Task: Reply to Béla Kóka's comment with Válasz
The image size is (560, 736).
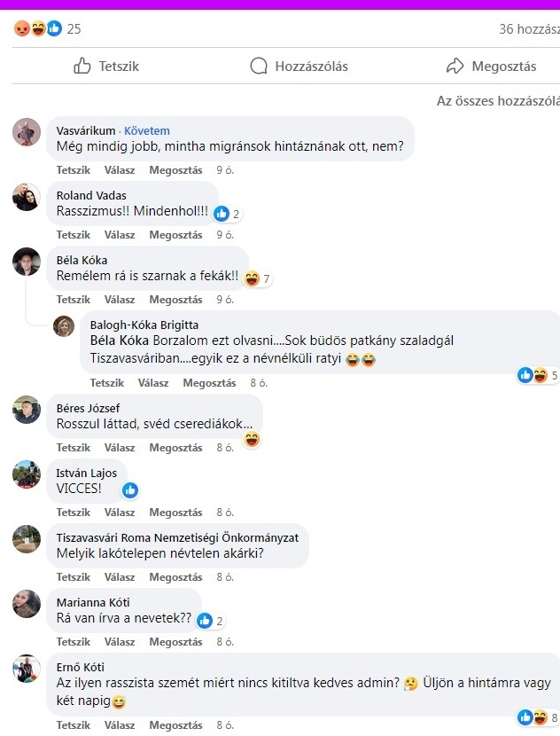Action: (120, 300)
